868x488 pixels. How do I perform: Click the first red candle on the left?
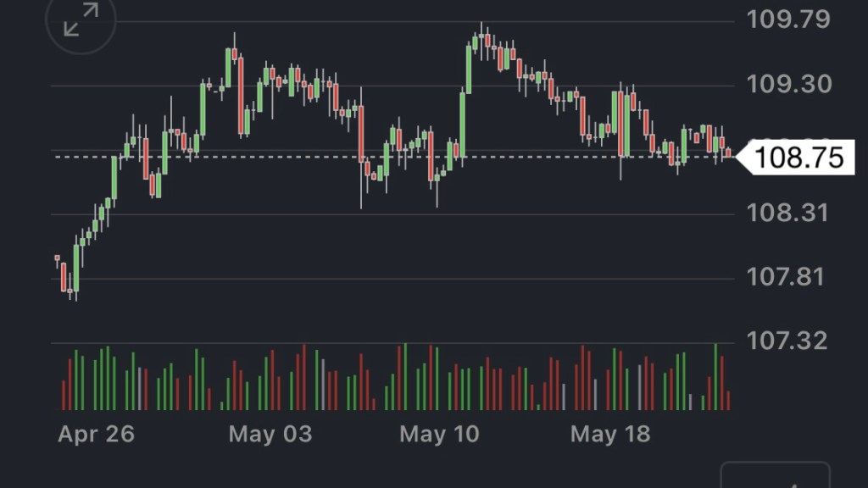pos(58,258)
